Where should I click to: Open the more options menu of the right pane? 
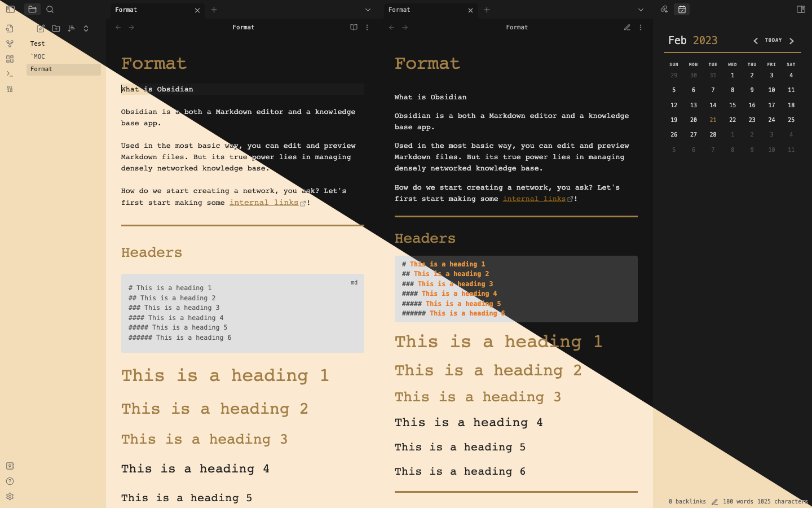[x=640, y=27]
